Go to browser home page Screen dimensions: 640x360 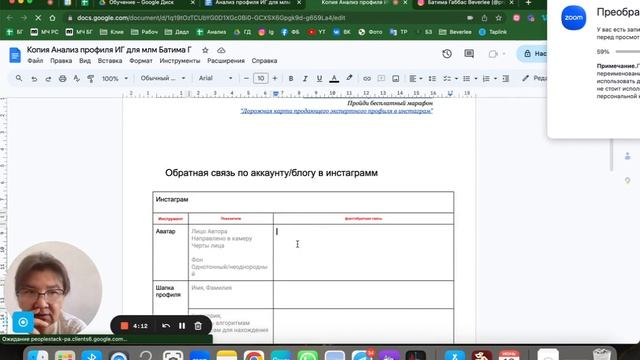click(x=52, y=18)
